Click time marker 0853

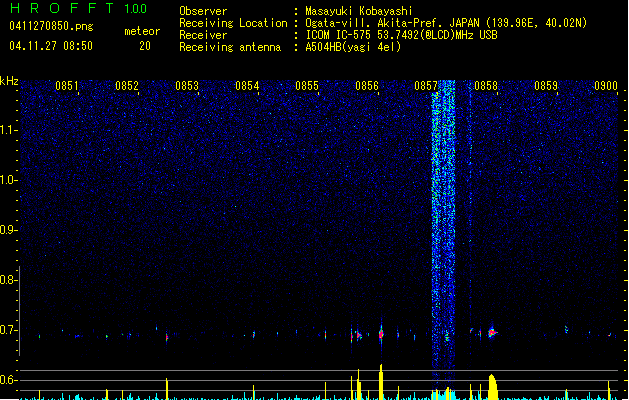(x=187, y=86)
